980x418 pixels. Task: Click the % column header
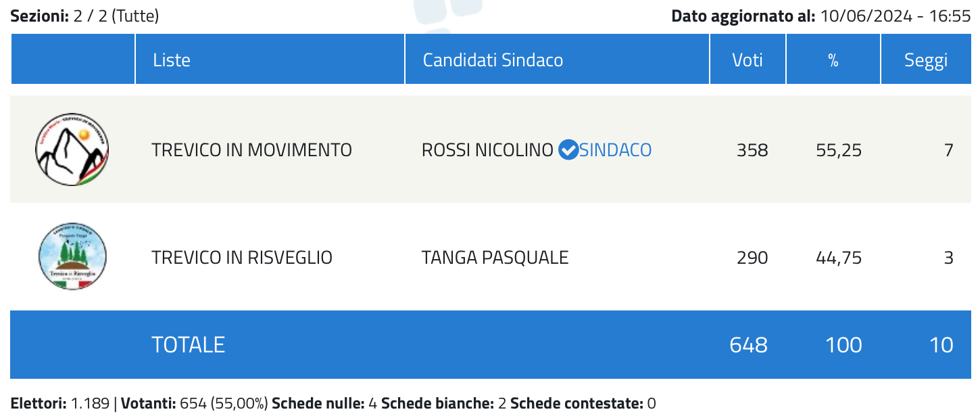[x=833, y=60]
